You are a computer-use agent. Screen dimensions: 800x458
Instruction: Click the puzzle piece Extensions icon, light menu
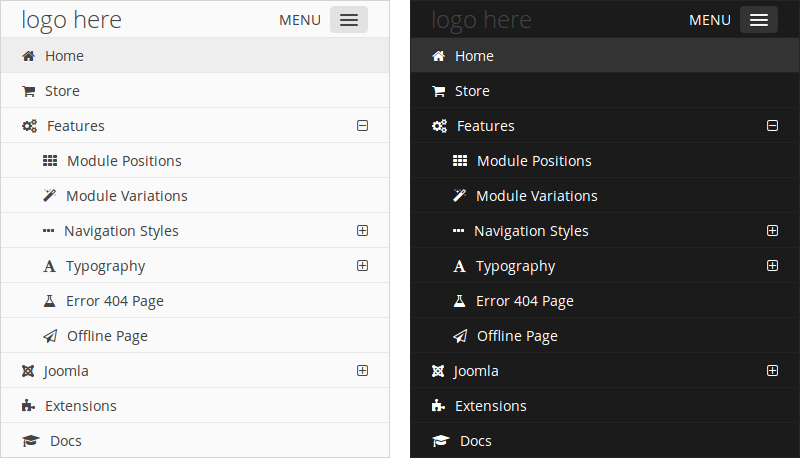29,406
